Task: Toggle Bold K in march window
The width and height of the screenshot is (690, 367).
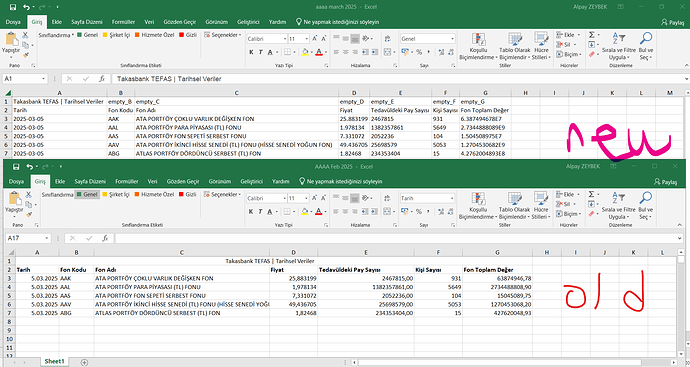Action: (x=251, y=52)
